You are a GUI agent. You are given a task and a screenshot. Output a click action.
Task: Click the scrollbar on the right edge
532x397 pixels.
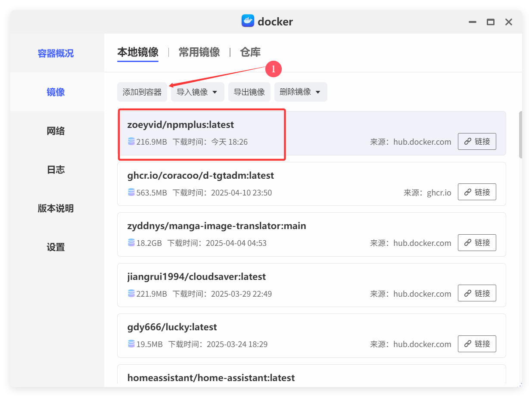(520, 133)
